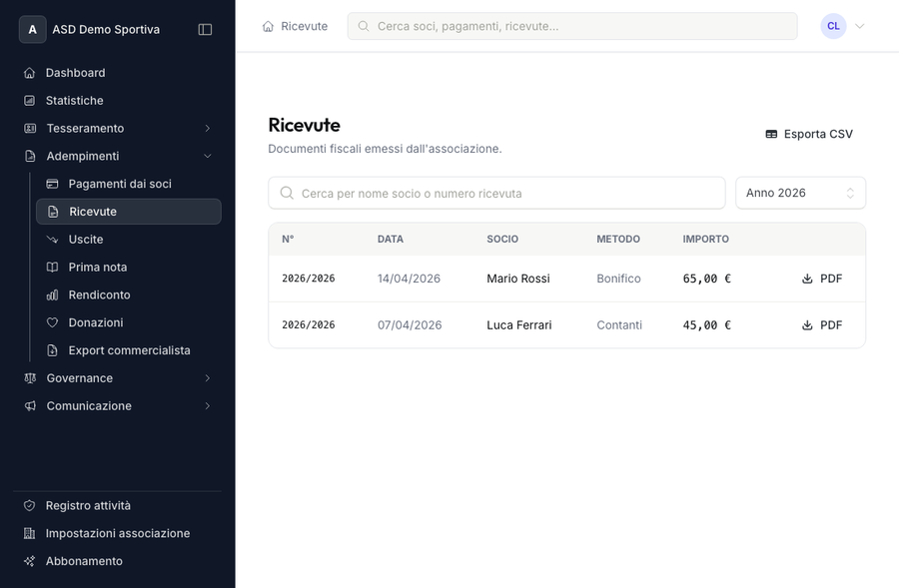Click the Pagamenti dai soci card icon
This screenshot has width=899, height=588.
53,184
